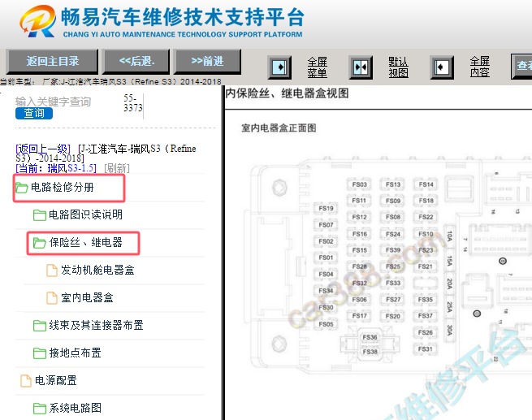Viewport: 532px width, 420px height.
Task: Click the full-screen content arrow icon
Action: pyautogui.click(x=442, y=67)
